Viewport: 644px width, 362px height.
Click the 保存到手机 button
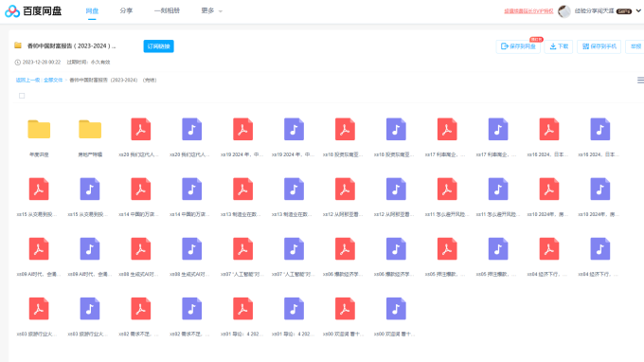(x=599, y=46)
